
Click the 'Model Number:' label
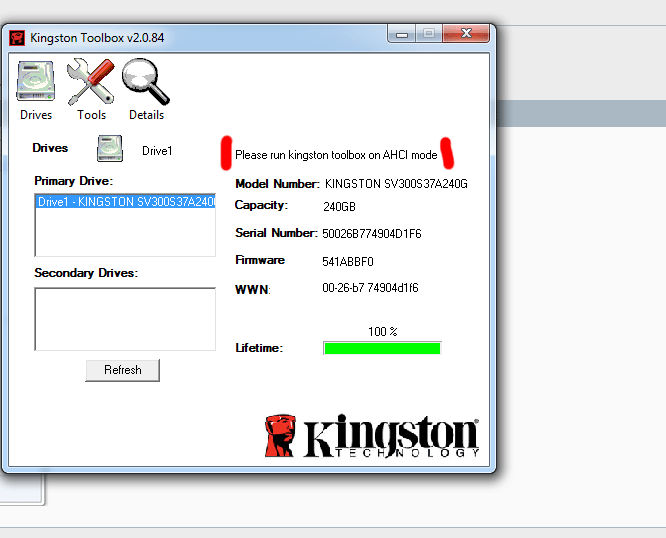[277, 184]
